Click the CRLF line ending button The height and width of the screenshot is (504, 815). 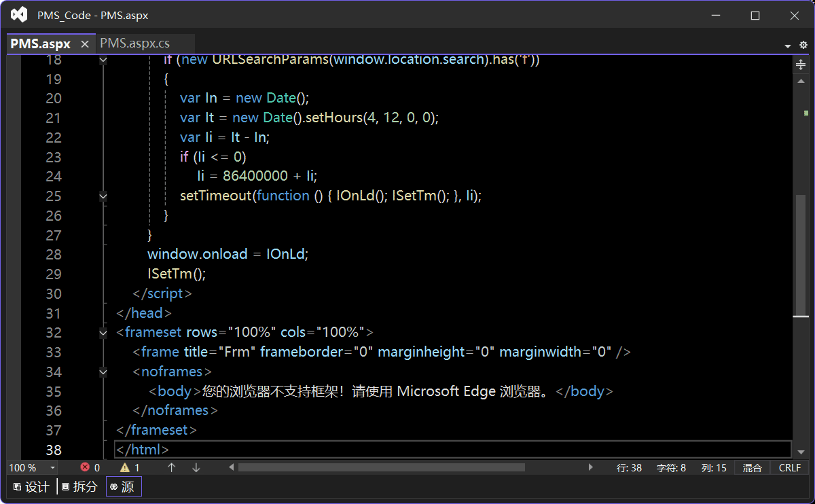790,467
